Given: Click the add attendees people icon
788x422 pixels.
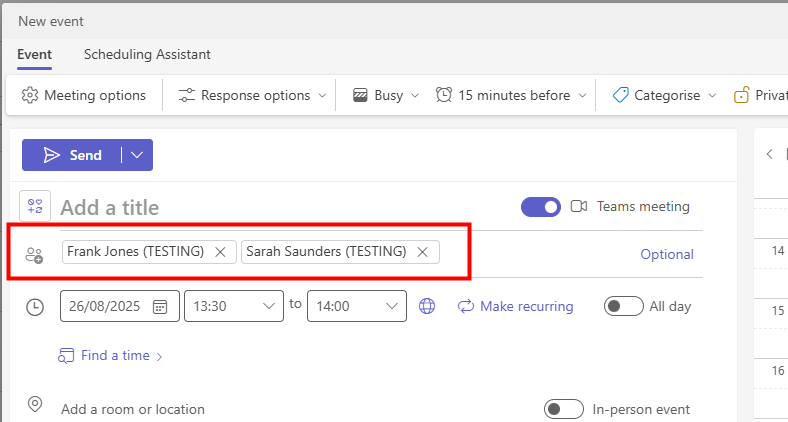Looking at the screenshot, I should [35, 254].
